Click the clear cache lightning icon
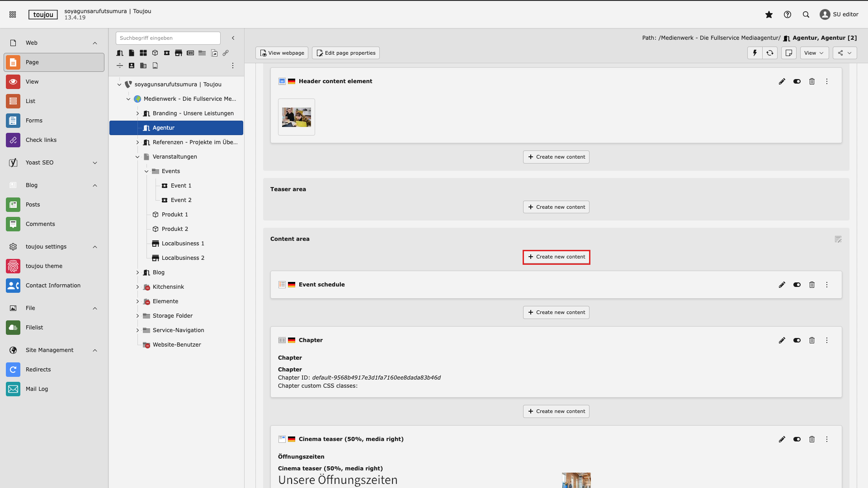 [x=755, y=53]
